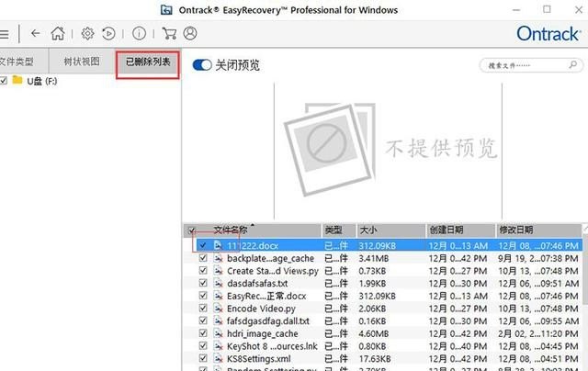588x371 pixels.
Task: Select Encode Video.py file name
Action: click(x=261, y=309)
